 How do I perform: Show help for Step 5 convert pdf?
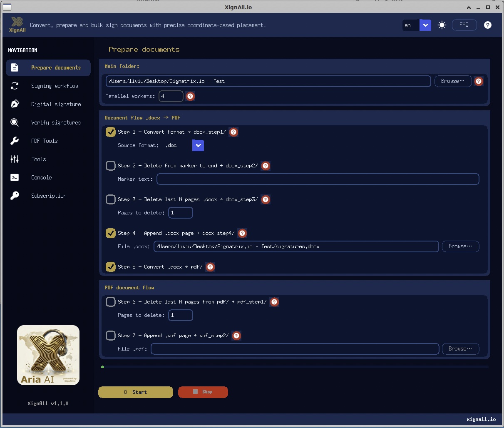point(210,267)
